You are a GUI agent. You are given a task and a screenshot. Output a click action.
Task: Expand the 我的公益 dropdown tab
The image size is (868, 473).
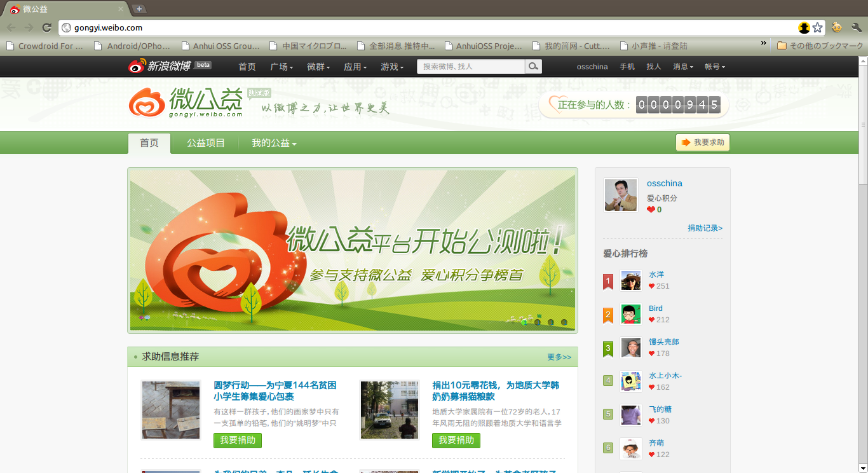click(x=274, y=143)
